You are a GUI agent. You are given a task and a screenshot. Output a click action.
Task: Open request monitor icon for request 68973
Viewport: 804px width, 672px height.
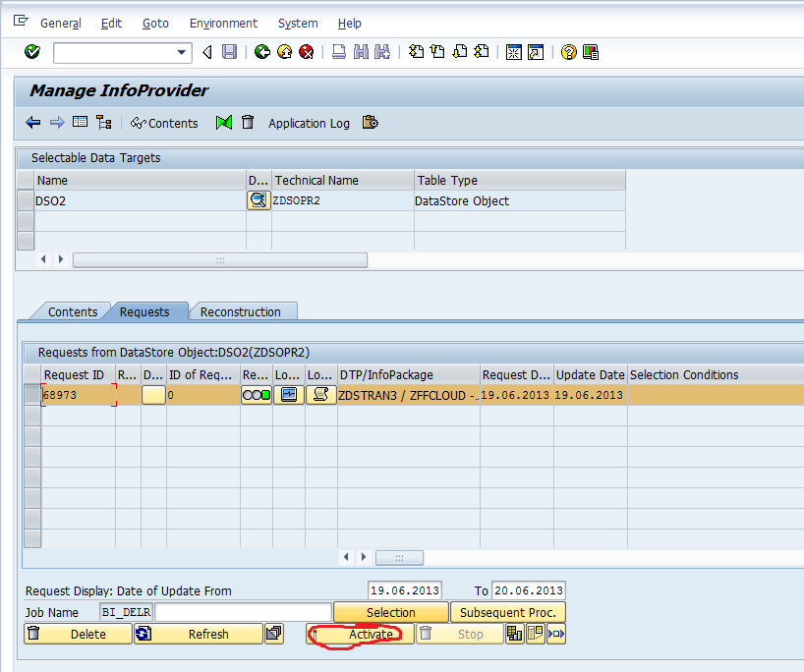288,394
